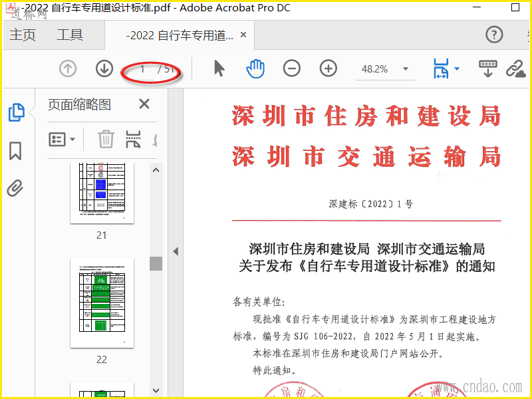Click the fit page width icon
This screenshot has width=532, height=399.
coord(441,68)
